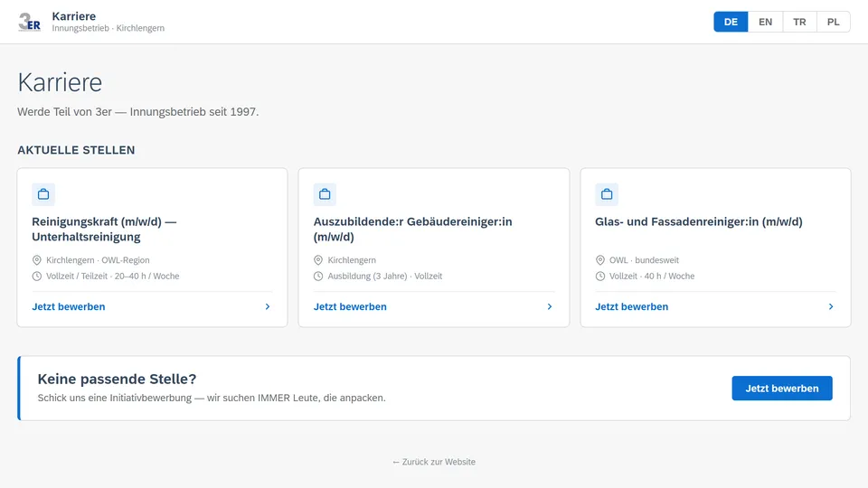The width and height of the screenshot is (868, 488).
Task: Click location pin next to OWL · bundesweit
Action: [600, 260]
